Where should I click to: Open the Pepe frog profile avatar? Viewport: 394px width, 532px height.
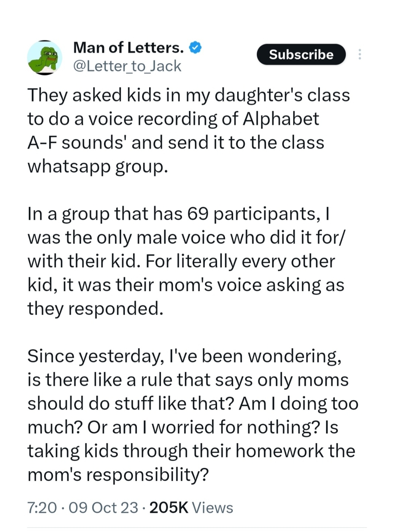click(45, 58)
